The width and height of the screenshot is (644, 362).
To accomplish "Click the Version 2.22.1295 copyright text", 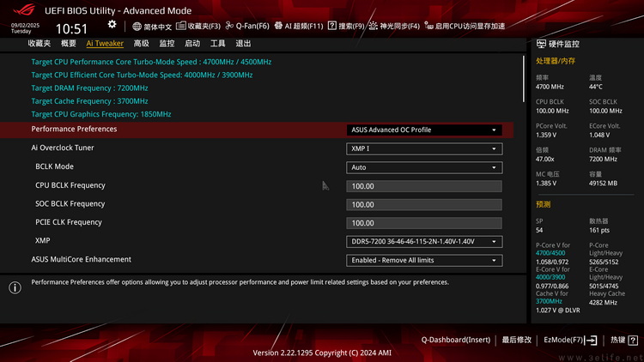I will [322, 353].
